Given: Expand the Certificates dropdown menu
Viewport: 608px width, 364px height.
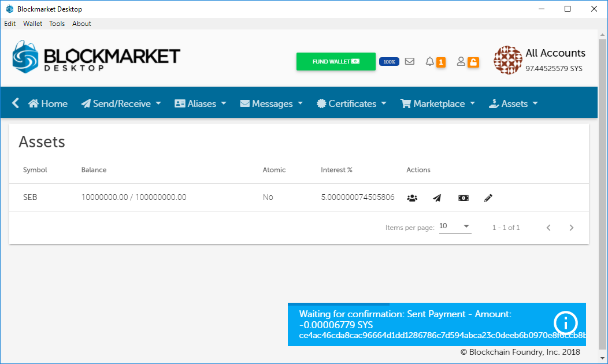Looking at the screenshot, I should 351,103.
